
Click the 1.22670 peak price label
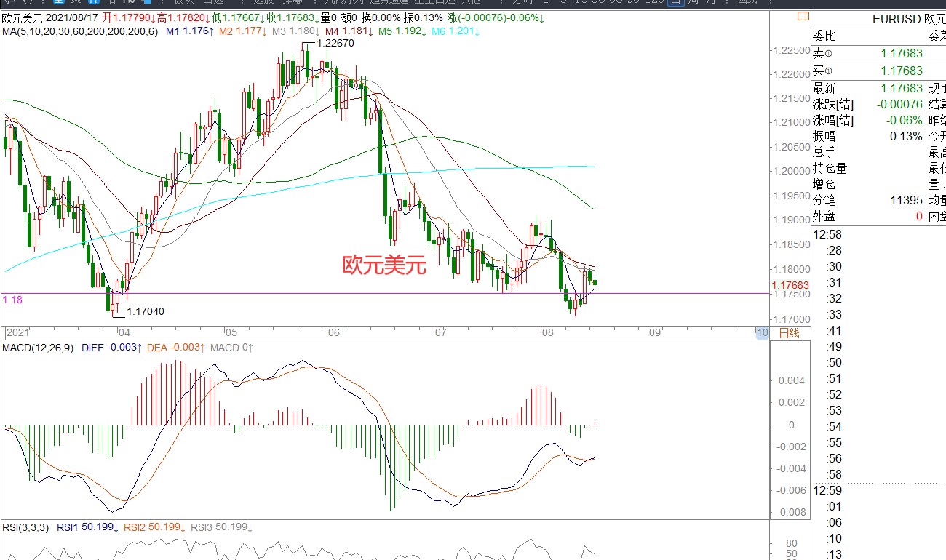335,44
